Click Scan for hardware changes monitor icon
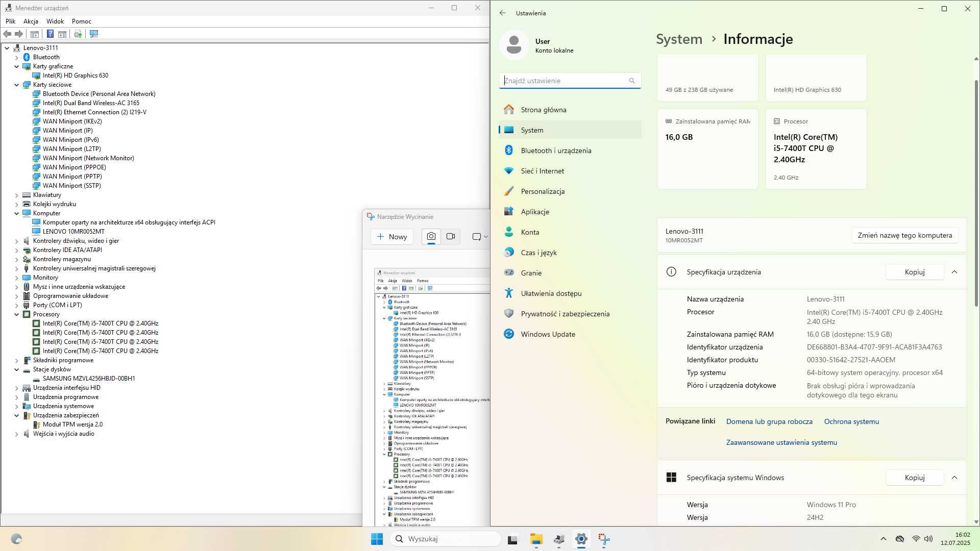The width and height of the screenshot is (980, 551). pyautogui.click(x=94, y=34)
